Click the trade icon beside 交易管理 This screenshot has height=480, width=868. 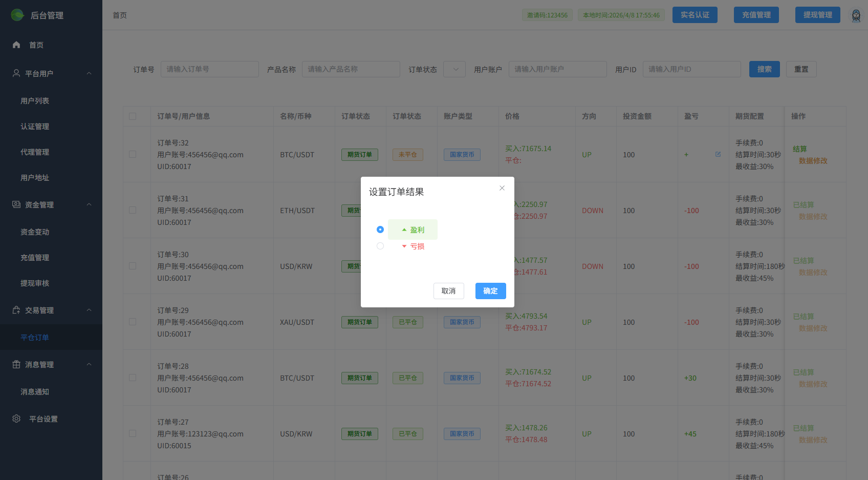pos(16,310)
